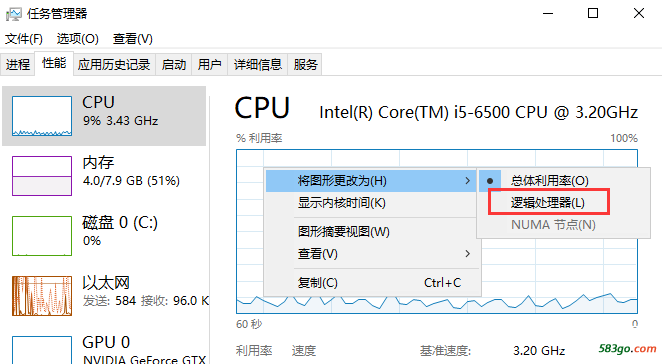Click the Task Manager title bar icon
This screenshot has width=662, height=364.
coord(14,14)
